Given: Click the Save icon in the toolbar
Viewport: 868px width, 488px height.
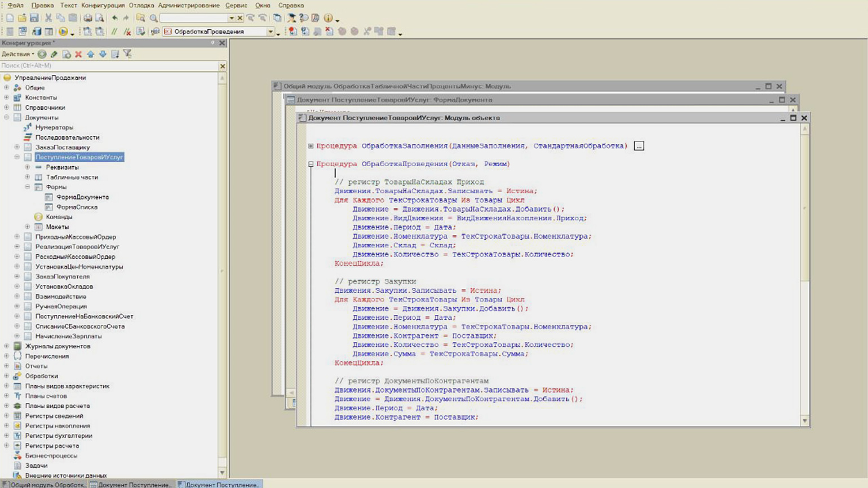Looking at the screenshot, I should (x=34, y=18).
